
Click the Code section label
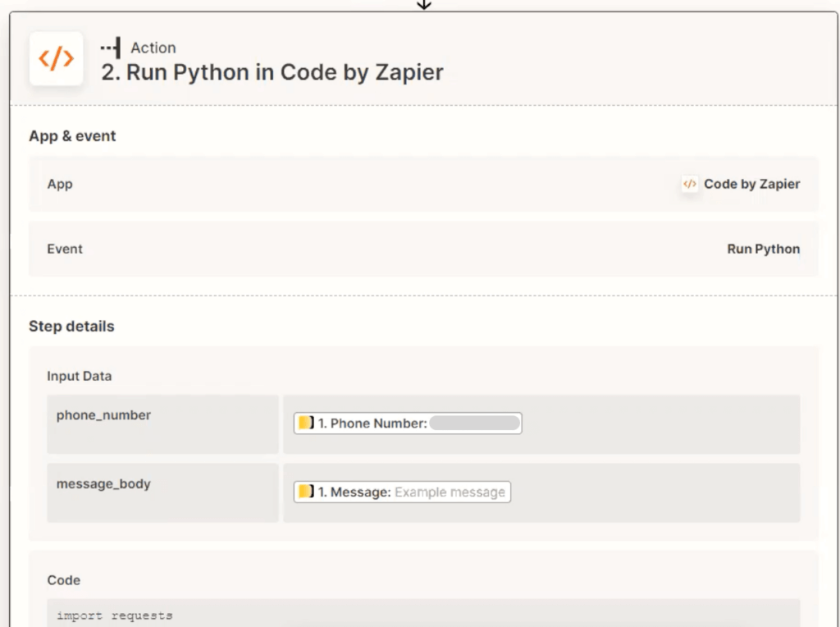[x=63, y=580]
